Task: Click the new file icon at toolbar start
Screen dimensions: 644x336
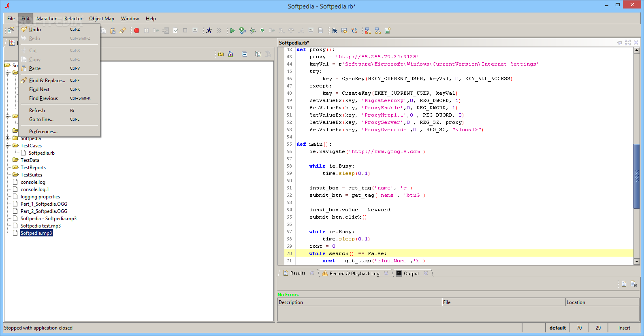Action: coord(11,30)
